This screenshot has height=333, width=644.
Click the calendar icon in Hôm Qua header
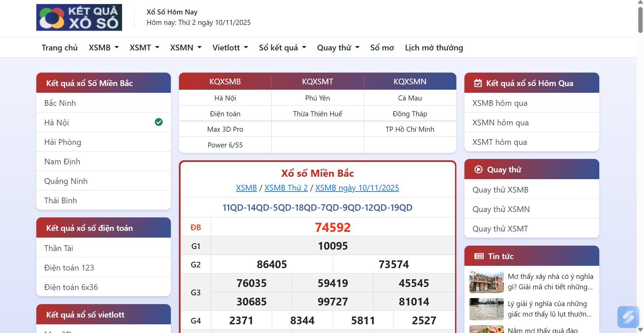pos(478,83)
